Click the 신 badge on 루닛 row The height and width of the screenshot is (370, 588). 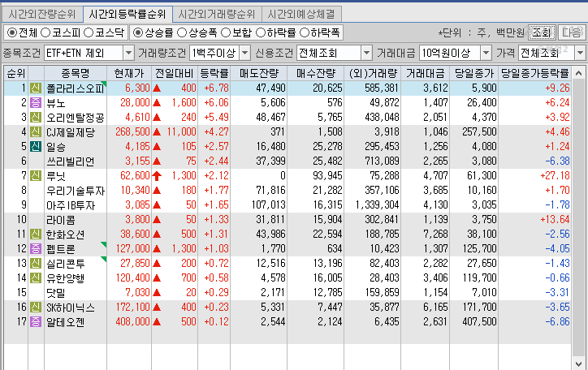pos(36,175)
